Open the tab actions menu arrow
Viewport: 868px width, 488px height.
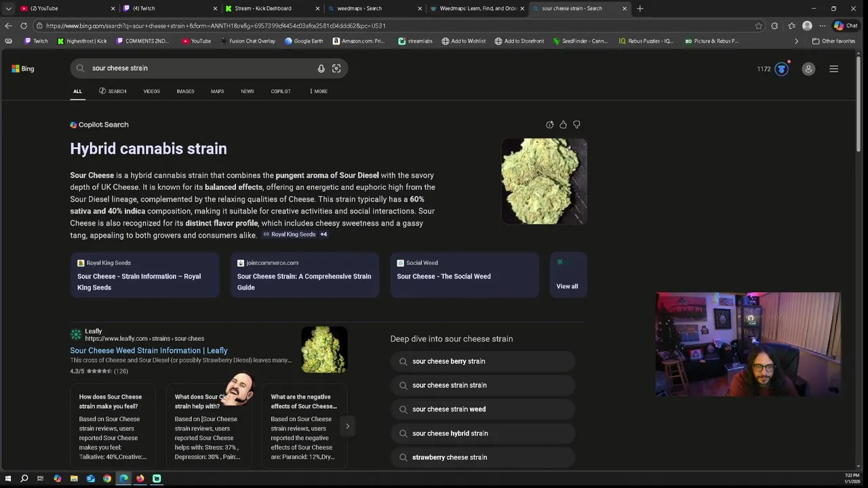coord(8,8)
